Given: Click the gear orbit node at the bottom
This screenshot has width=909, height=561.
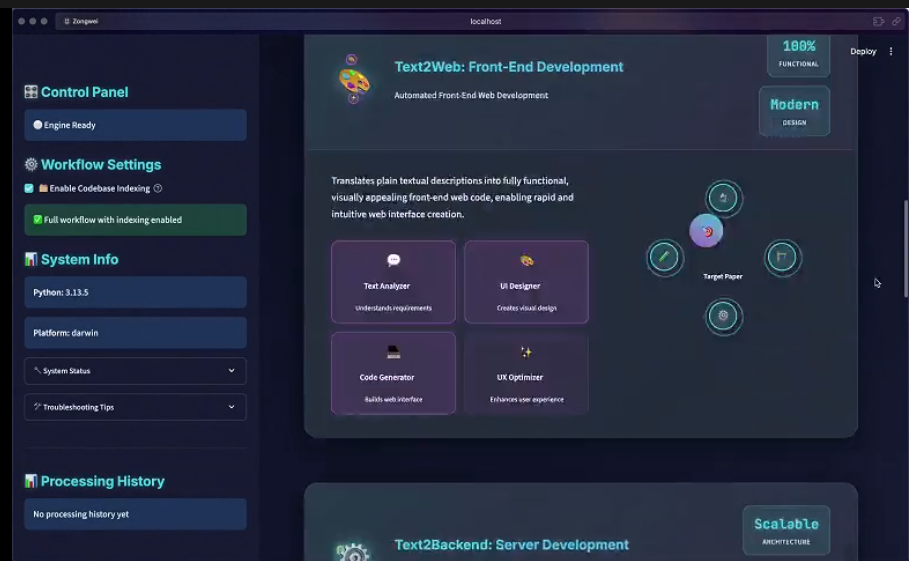Looking at the screenshot, I should (723, 316).
